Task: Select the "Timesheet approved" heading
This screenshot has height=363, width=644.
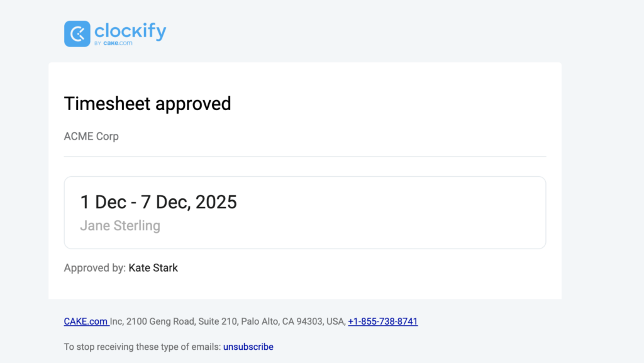Action: [x=147, y=103]
